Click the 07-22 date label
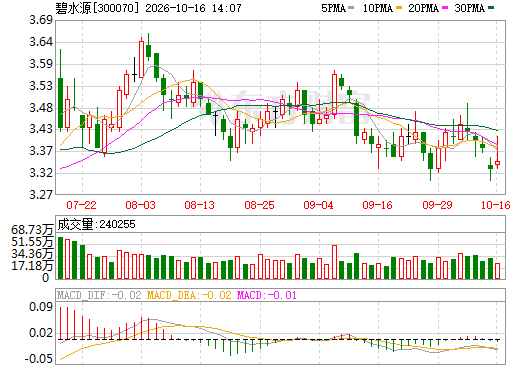This screenshot has height=365, width=520. (81, 205)
